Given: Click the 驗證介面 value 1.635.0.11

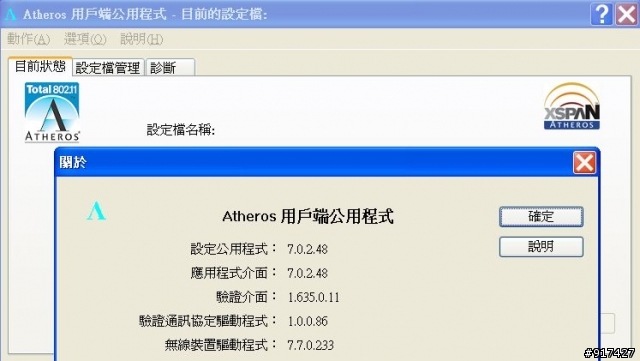Looking at the screenshot, I should [x=313, y=297].
